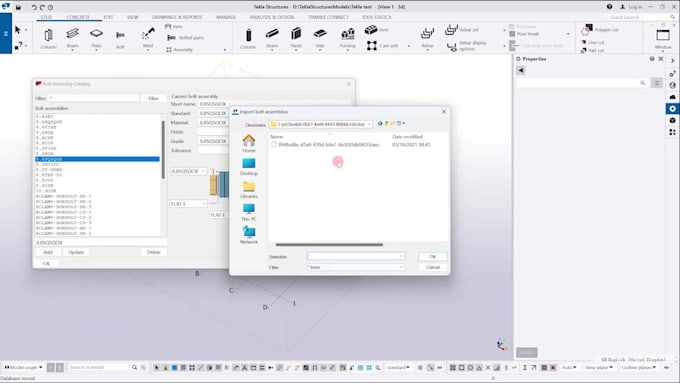Click Add in the Bolt Assembly Catalog

(x=48, y=252)
